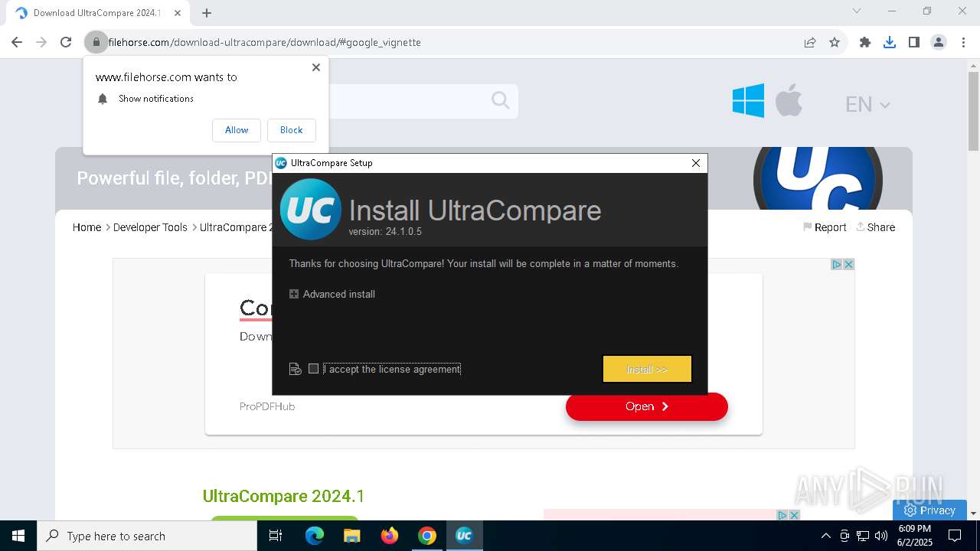Bookmark this tab with the star icon
980x551 pixels.
835,42
